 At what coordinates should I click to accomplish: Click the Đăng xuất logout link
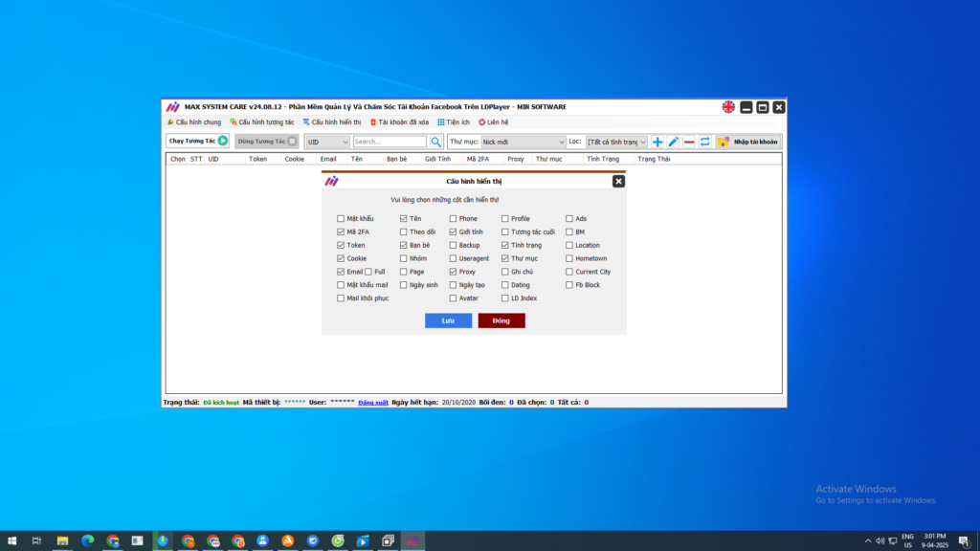373,403
